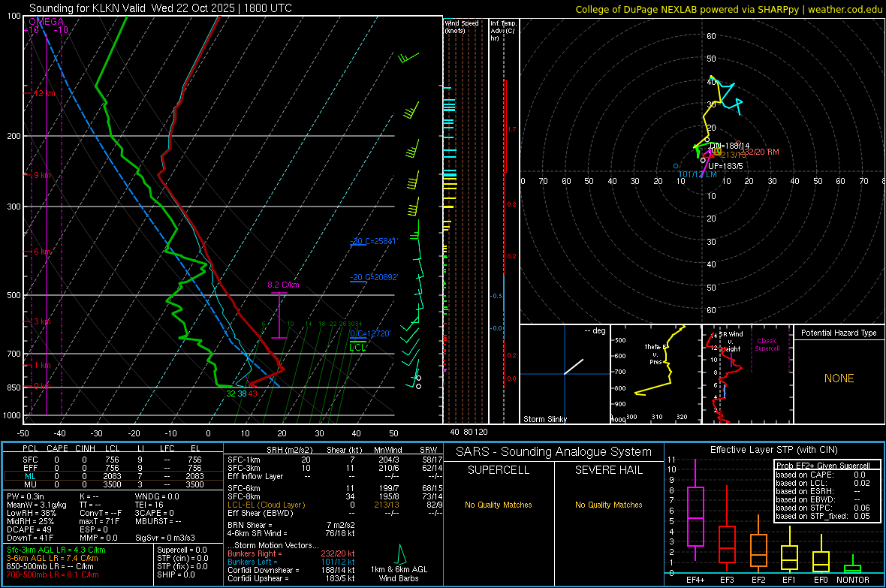
Task: Click the 'based on STPC:' probability row
Action: click(823, 508)
